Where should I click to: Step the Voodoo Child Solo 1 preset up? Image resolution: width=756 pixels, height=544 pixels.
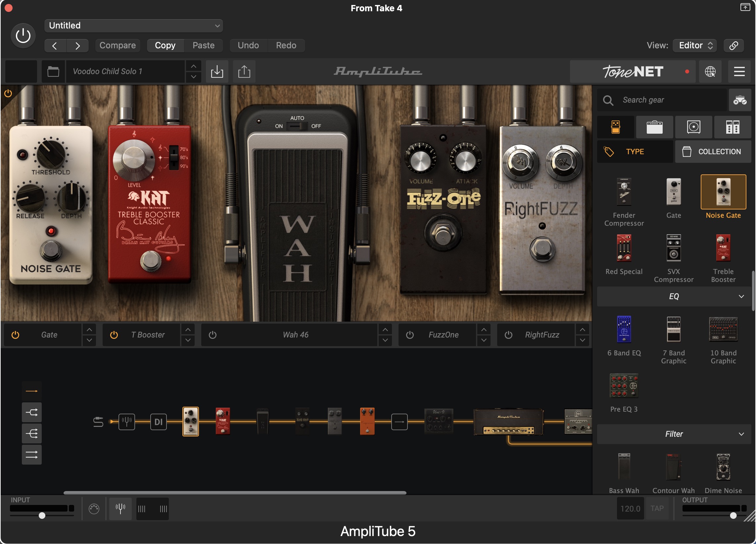193,66
